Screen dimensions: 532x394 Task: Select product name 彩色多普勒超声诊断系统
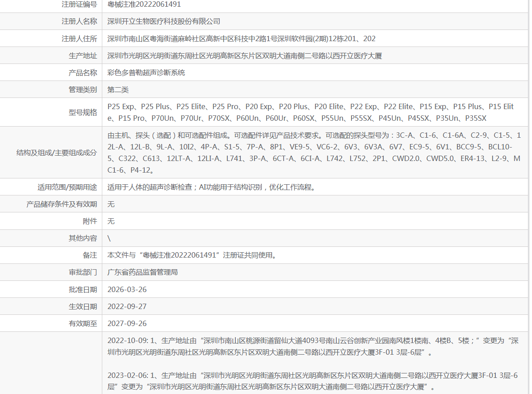click(x=146, y=73)
